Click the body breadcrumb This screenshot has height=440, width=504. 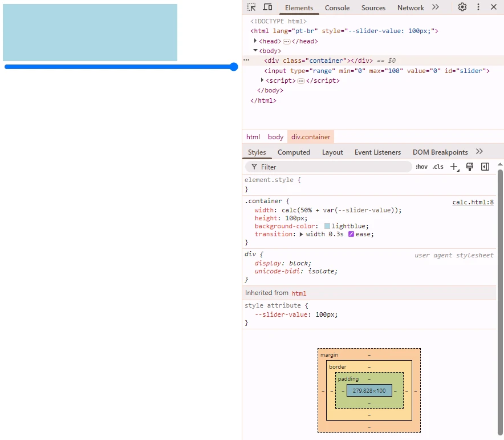pyautogui.click(x=275, y=137)
